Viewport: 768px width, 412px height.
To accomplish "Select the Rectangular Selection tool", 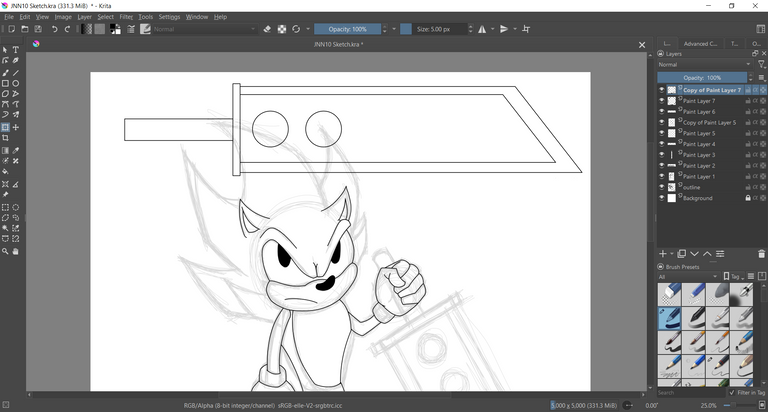I will point(5,207).
